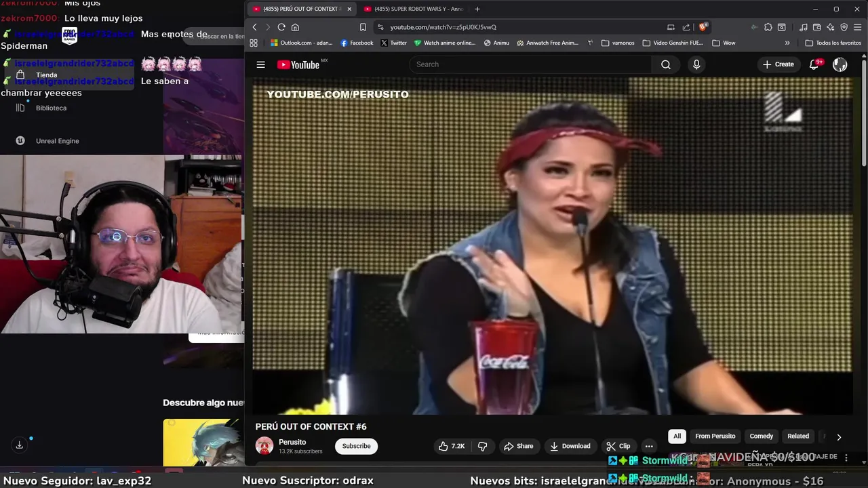The image size is (868, 488).
Task: Open the Twitter bookmark
Action: click(x=393, y=43)
